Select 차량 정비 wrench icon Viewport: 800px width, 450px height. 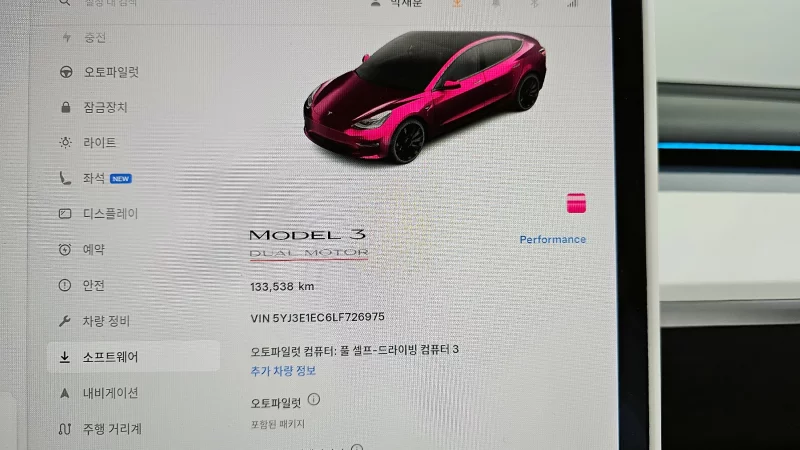[x=65, y=321]
